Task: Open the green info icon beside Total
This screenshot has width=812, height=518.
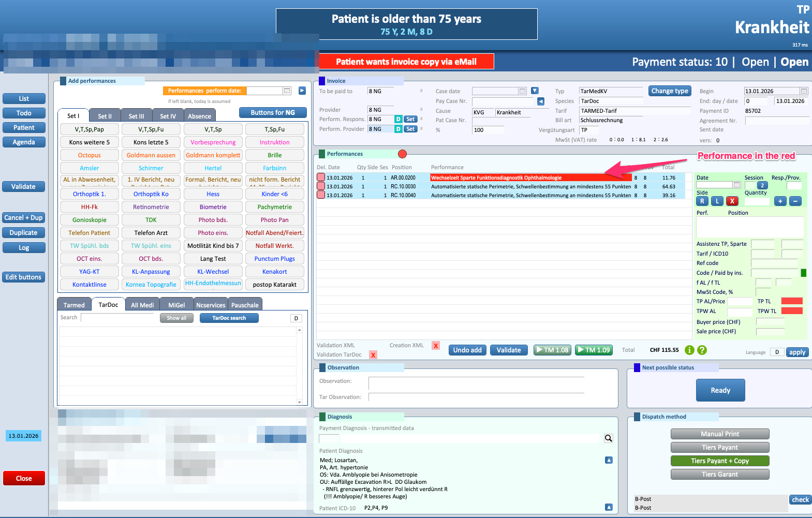Action: pyautogui.click(x=689, y=350)
